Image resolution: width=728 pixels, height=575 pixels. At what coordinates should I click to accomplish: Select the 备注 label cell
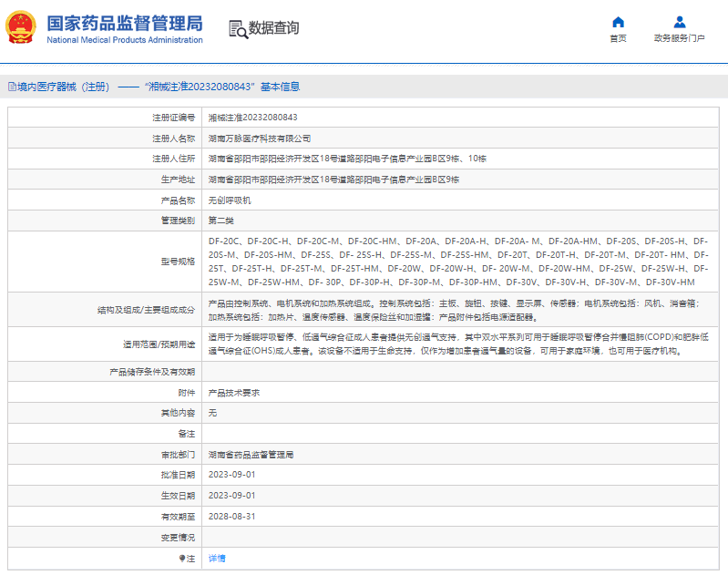point(105,434)
